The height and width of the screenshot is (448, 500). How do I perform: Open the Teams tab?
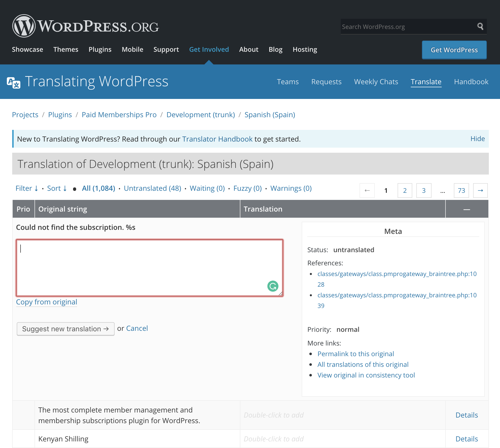tap(288, 82)
